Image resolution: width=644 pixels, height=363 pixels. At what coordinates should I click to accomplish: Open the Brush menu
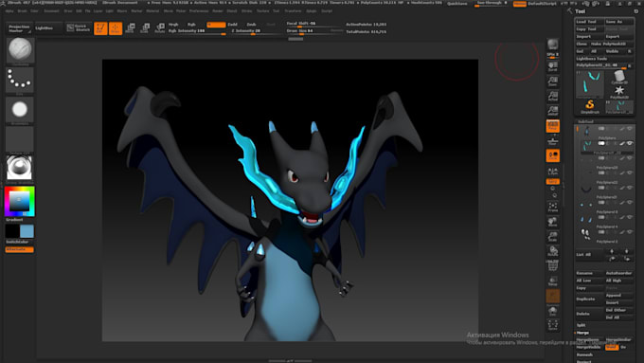pyautogui.click(x=22, y=11)
